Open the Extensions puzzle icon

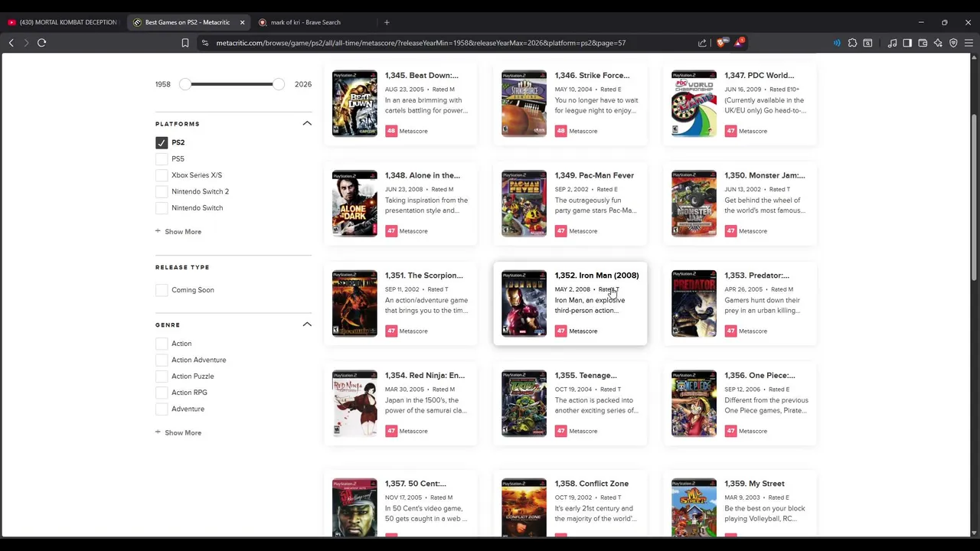(x=852, y=43)
